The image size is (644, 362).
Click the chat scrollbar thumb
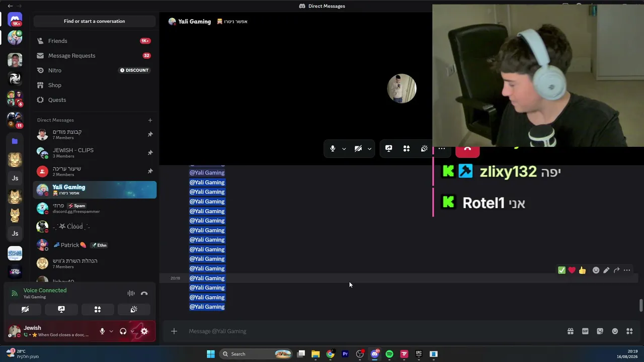point(640,305)
